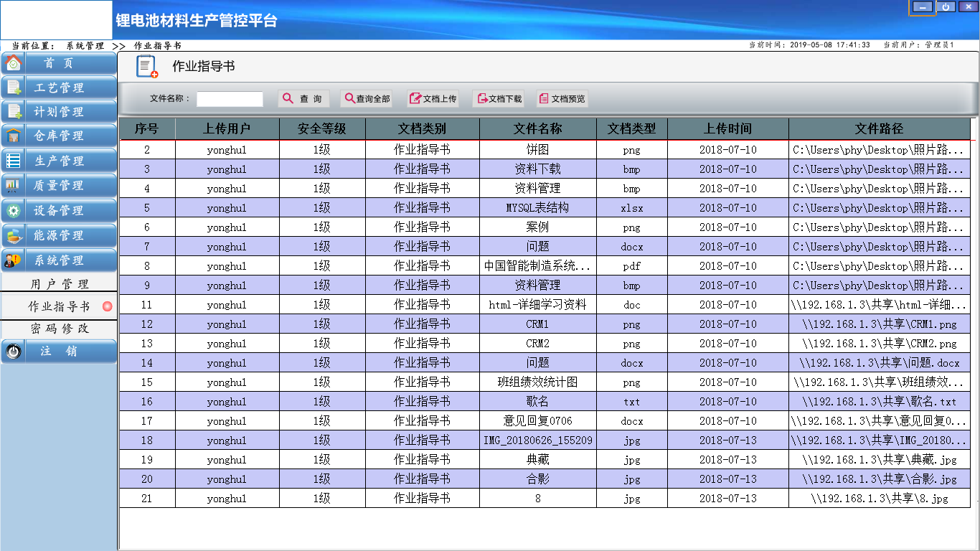Click the 计划管理 sidebar icon
This screenshot has width=980, height=551.
(13, 112)
